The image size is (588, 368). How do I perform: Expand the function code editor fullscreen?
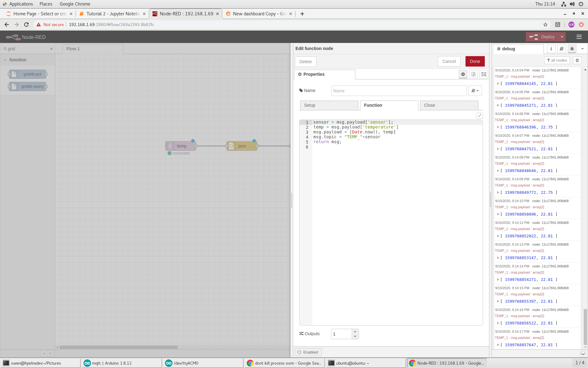click(480, 116)
